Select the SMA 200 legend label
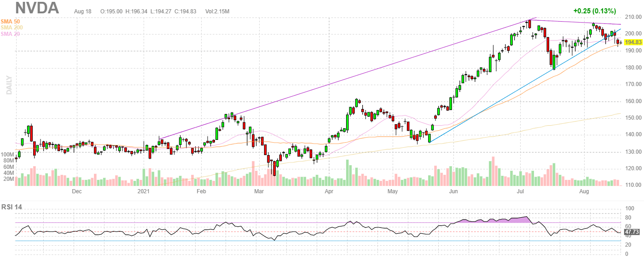644x260 pixels. tap(11, 28)
